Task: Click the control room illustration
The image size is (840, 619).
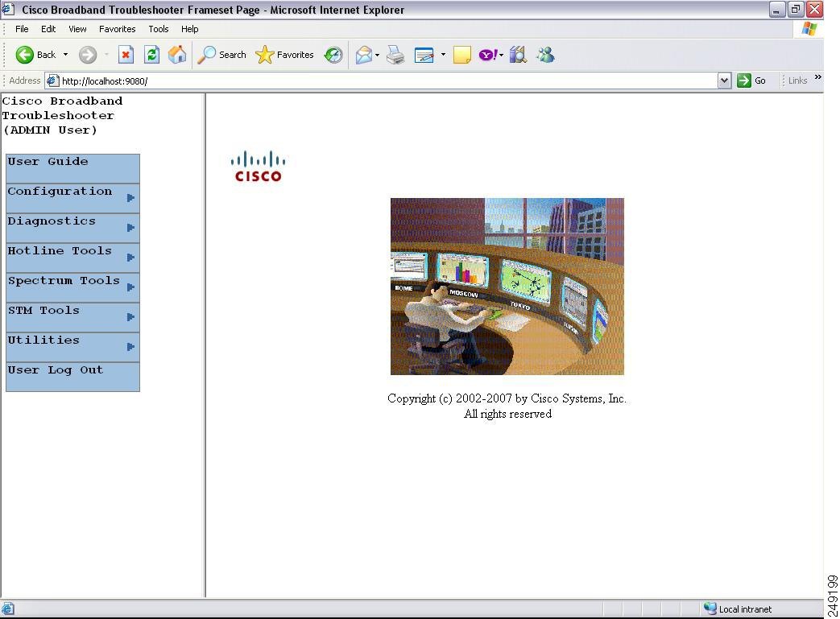Action: point(507,287)
